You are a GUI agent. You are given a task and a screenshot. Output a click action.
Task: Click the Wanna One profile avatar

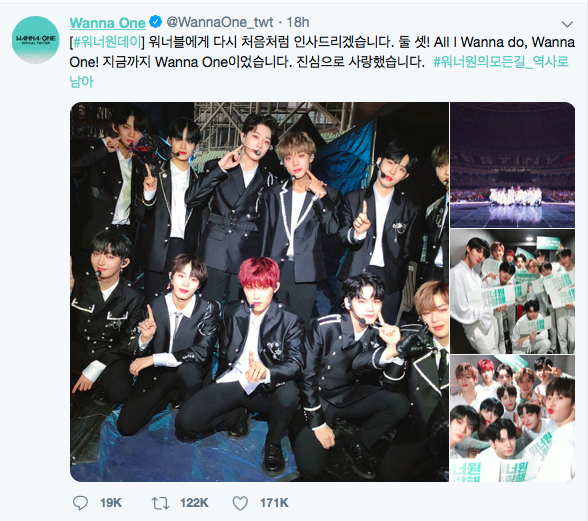click(x=36, y=39)
